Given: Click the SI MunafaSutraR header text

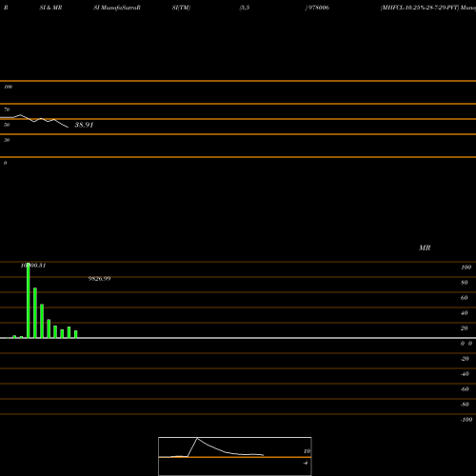Looking at the screenshot, I should (117, 8).
